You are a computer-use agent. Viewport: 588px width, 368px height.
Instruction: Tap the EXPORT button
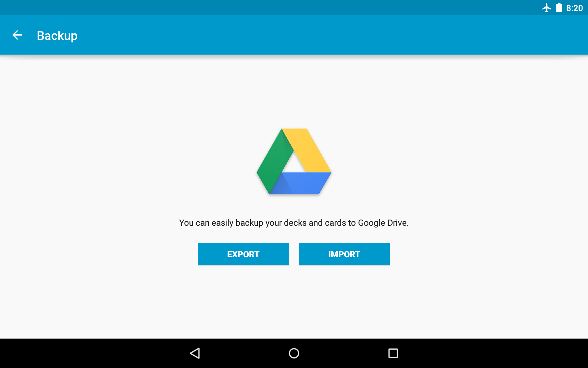tap(243, 254)
